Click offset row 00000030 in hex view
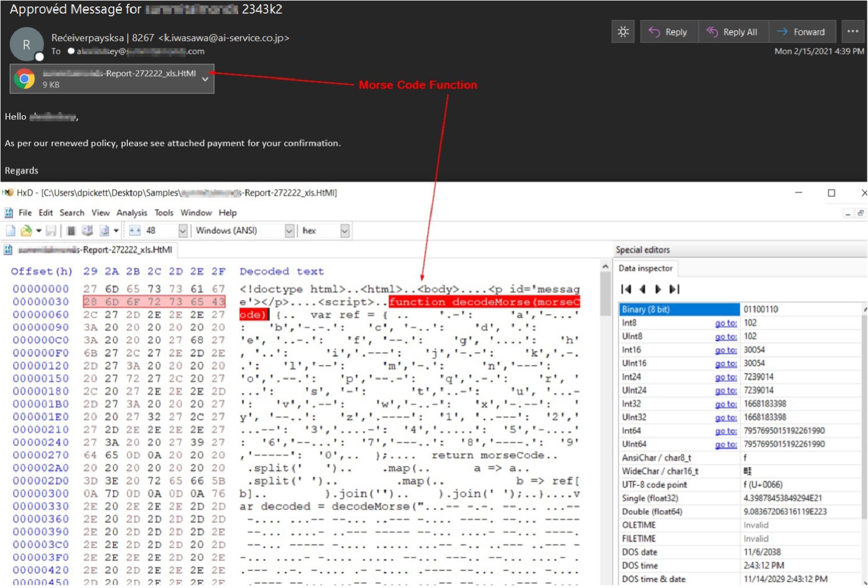Viewport: 868px width, 588px height. point(41,302)
